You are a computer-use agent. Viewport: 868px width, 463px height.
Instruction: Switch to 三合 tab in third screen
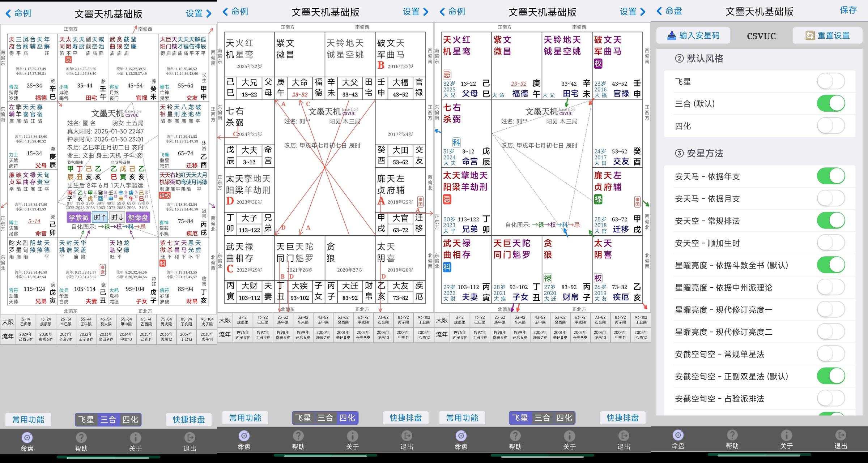coord(542,418)
